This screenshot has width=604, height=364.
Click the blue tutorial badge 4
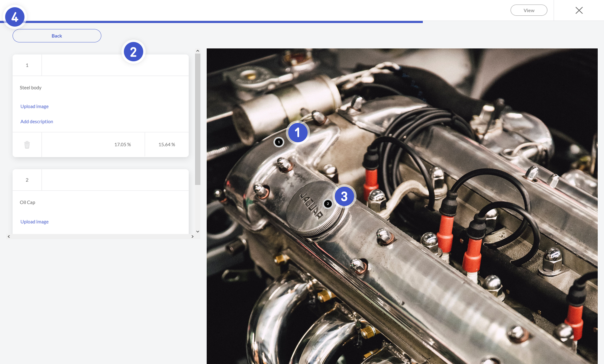15,17
